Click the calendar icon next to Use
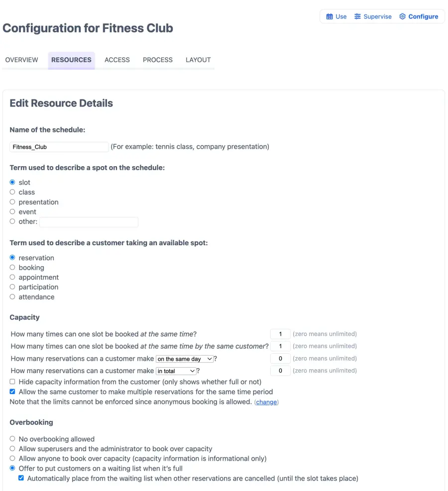The image size is (448, 491). click(x=329, y=16)
